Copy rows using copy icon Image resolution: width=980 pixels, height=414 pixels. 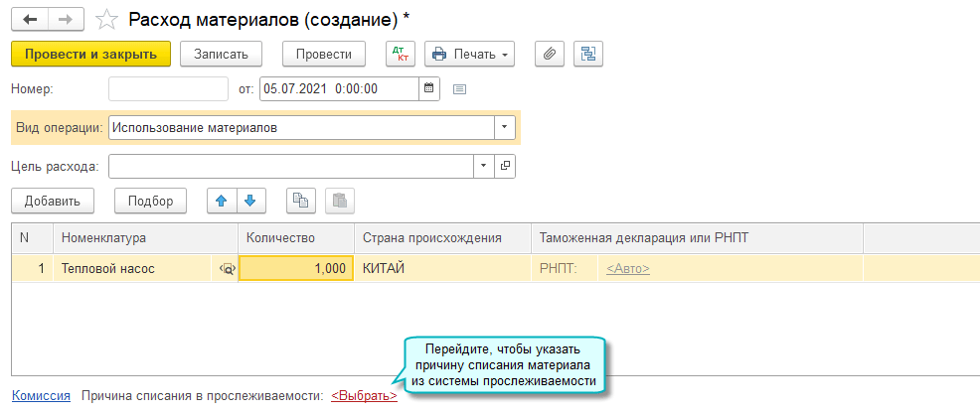[300, 201]
